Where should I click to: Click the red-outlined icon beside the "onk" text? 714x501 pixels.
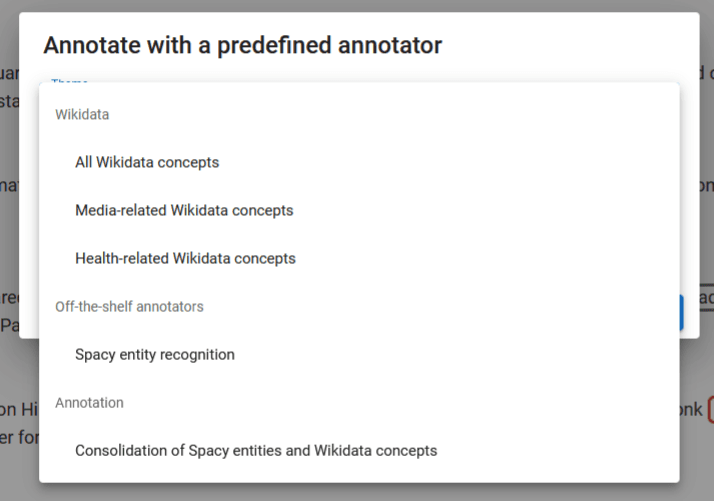point(710,409)
